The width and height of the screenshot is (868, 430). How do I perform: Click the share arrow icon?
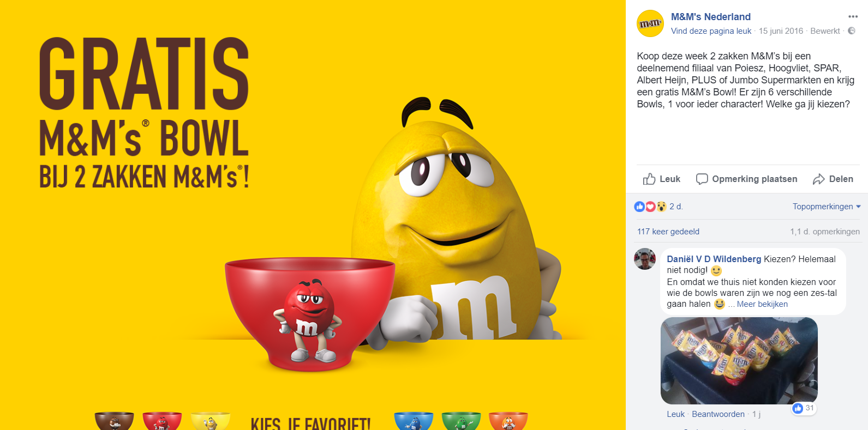pyautogui.click(x=818, y=179)
